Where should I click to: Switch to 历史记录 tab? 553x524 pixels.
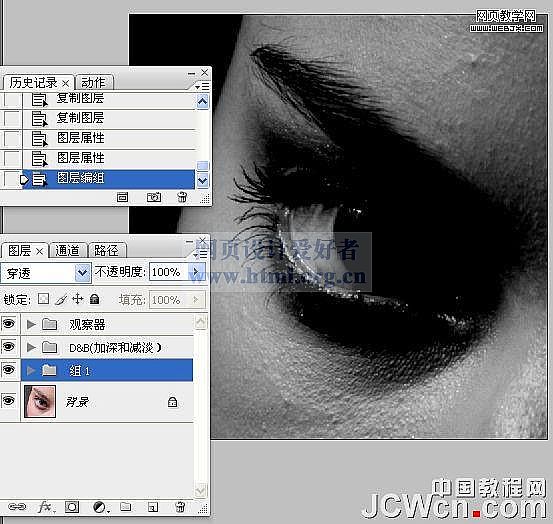pyautogui.click(x=34, y=83)
